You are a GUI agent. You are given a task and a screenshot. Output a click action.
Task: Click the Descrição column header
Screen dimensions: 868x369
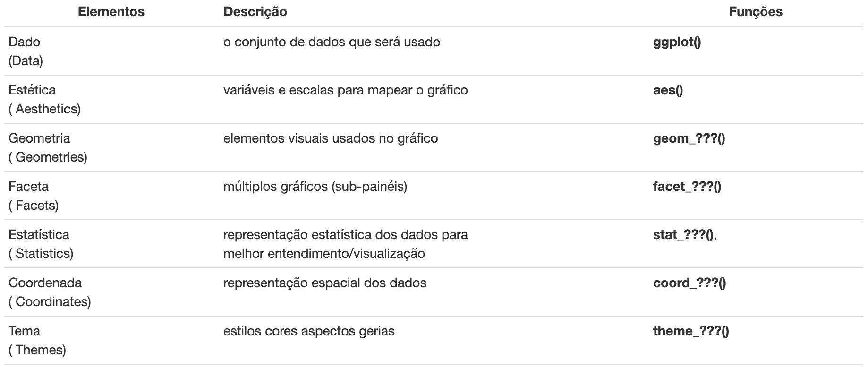tap(255, 12)
